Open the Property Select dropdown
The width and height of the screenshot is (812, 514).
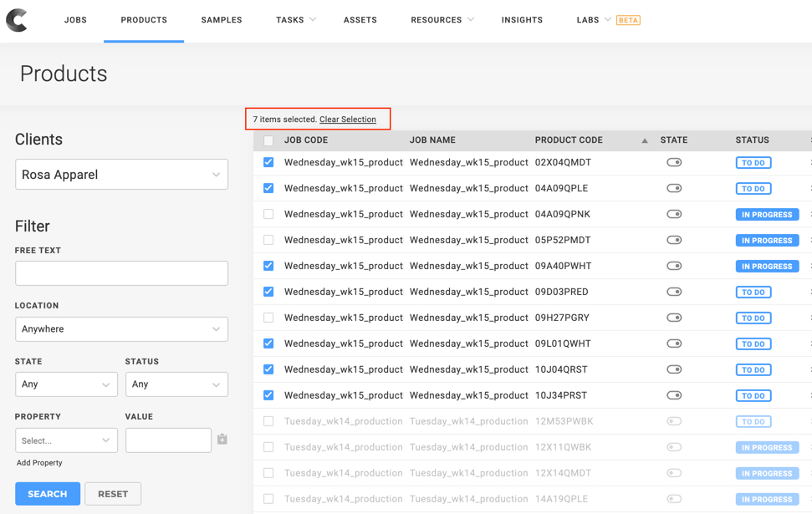point(66,440)
